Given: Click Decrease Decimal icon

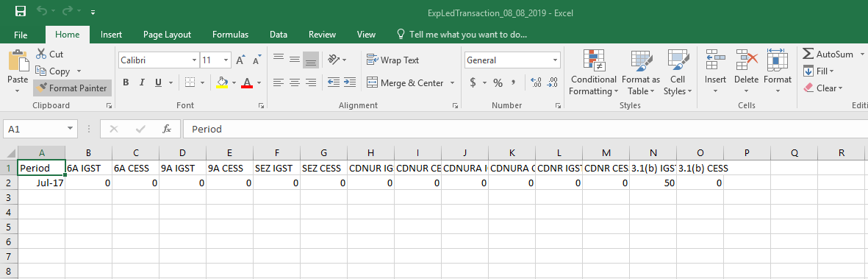Looking at the screenshot, I should (x=552, y=82).
